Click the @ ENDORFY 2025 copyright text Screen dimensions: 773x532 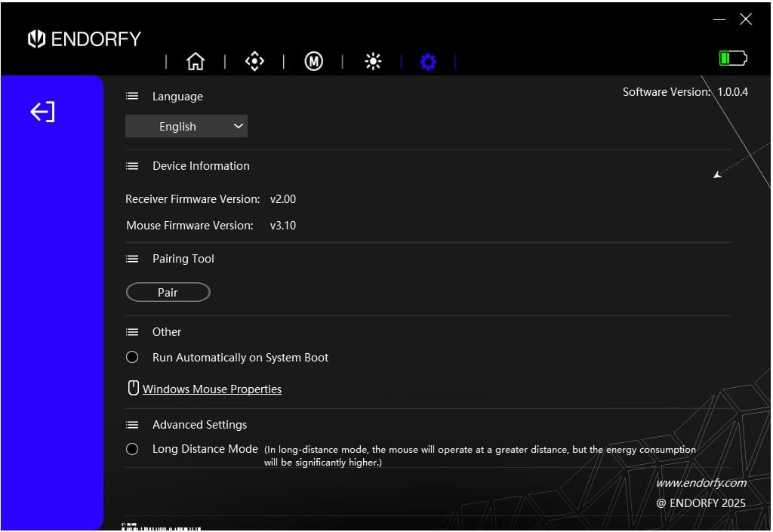[x=701, y=503]
